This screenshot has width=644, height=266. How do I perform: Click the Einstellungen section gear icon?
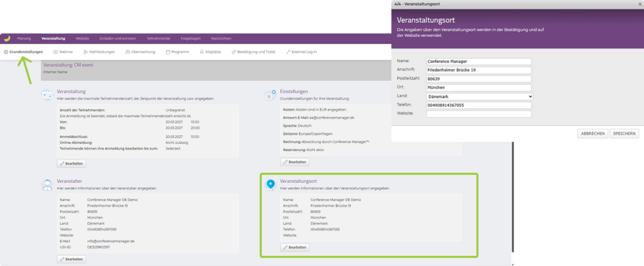coord(270,95)
